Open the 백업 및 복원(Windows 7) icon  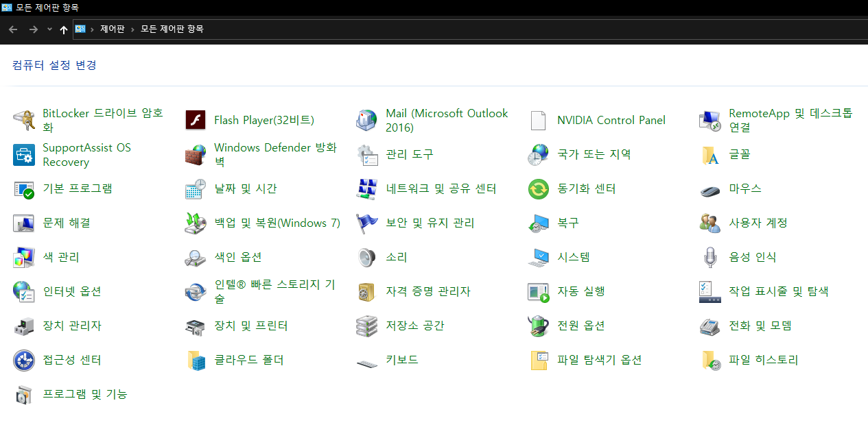(x=196, y=223)
